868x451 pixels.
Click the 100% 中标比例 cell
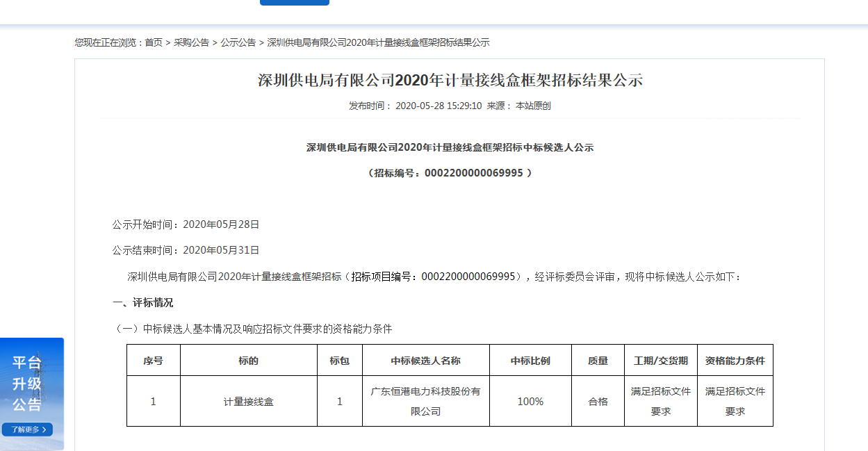[530, 402]
